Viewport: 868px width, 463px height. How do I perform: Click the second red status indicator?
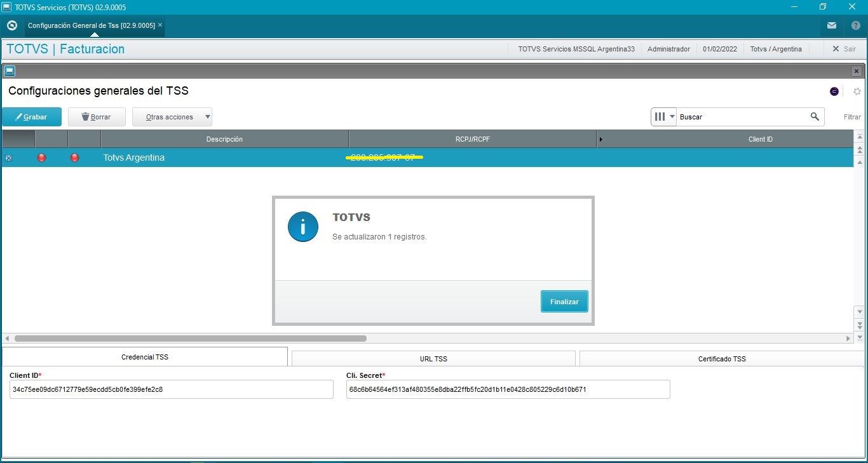click(x=74, y=158)
